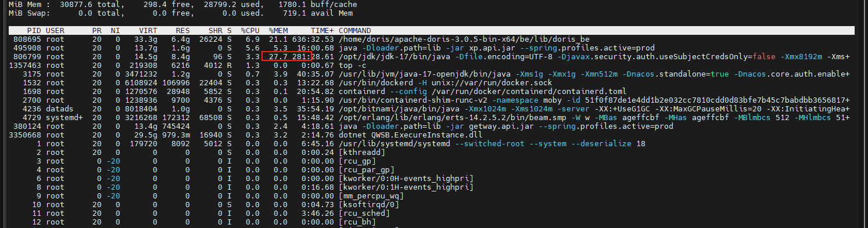The width and height of the screenshot is (868, 228).
Task: Click the [kthreadd] process name
Action: point(363,152)
